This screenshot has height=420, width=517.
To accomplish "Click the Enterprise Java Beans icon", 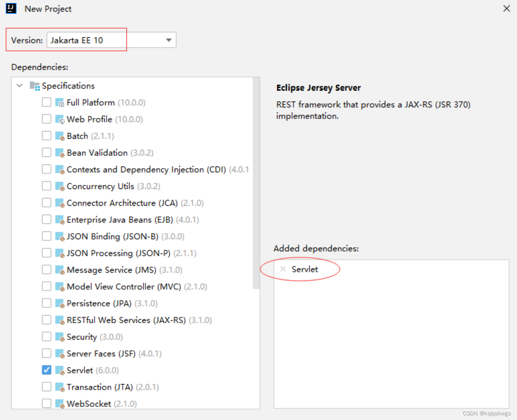I will 60,220.
